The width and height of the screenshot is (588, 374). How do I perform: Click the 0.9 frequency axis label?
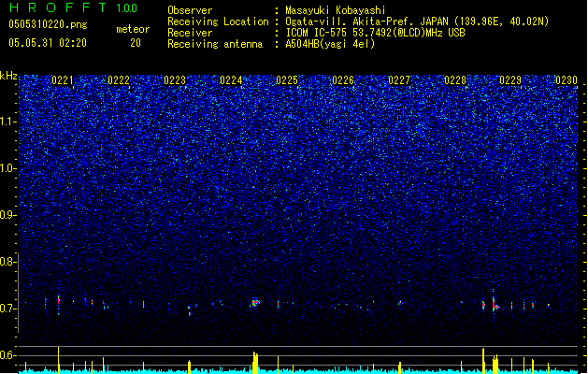[x=8, y=215]
